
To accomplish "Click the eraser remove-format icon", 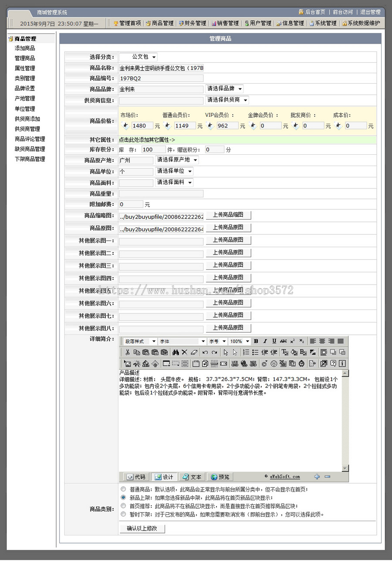I will click(194, 352).
